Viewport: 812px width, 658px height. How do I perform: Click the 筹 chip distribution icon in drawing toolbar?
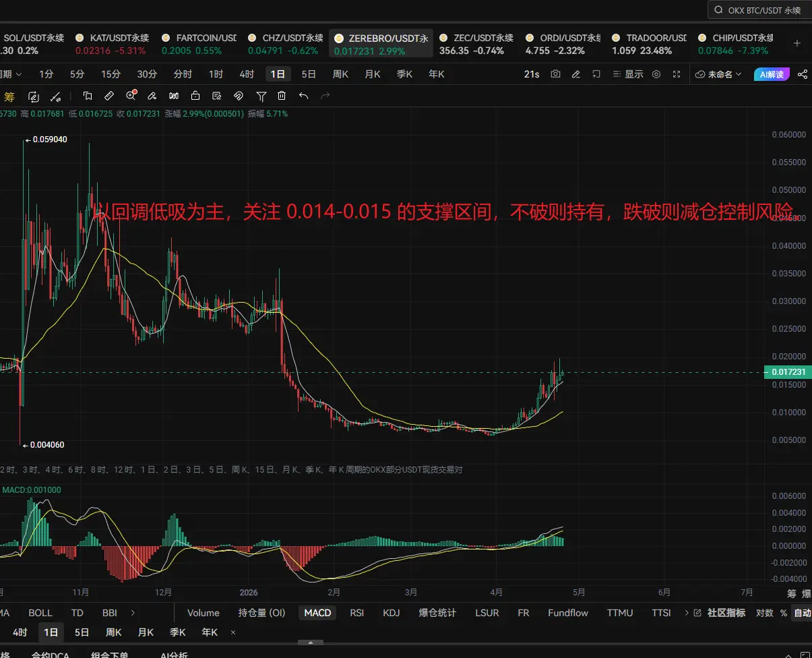[x=10, y=96]
